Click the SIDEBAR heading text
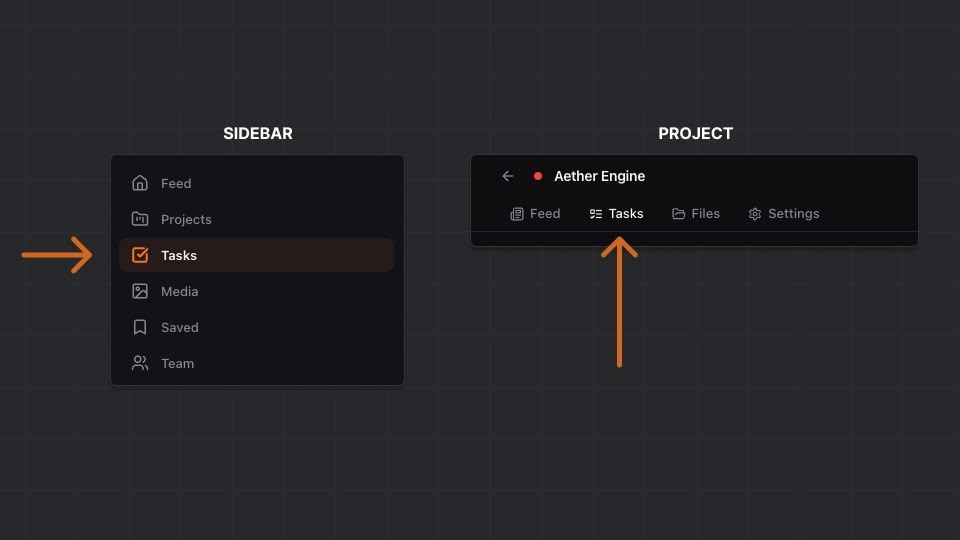The width and height of the screenshot is (960, 540). (258, 133)
